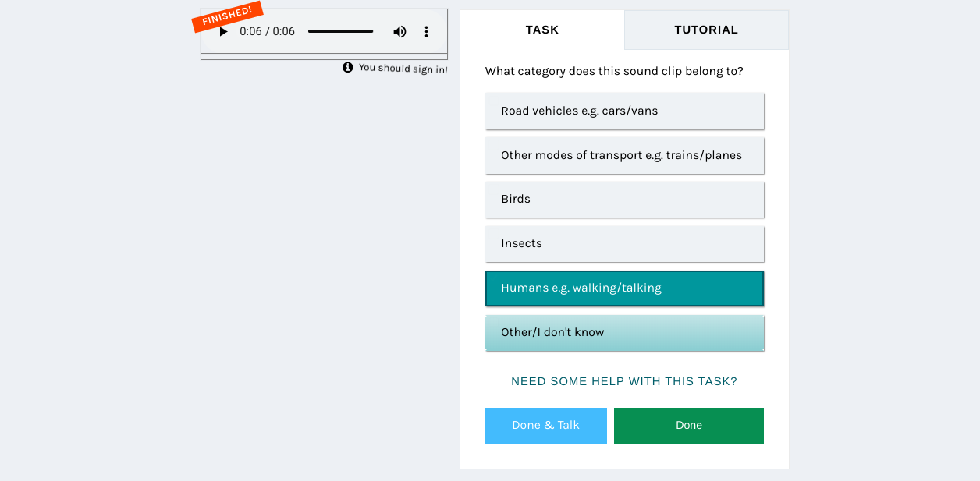Select the Birds category
The height and width of the screenshot is (481, 980).
pyautogui.click(x=624, y=199)
